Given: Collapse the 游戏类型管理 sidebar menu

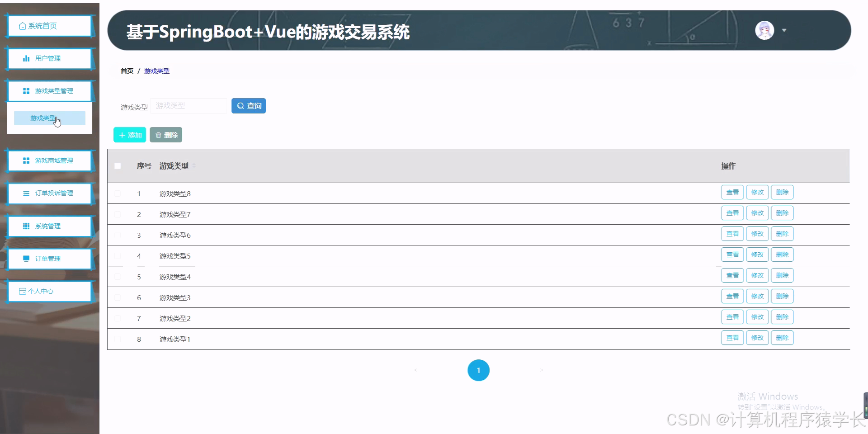Looking at the screenshot, I should click(50, 91).
